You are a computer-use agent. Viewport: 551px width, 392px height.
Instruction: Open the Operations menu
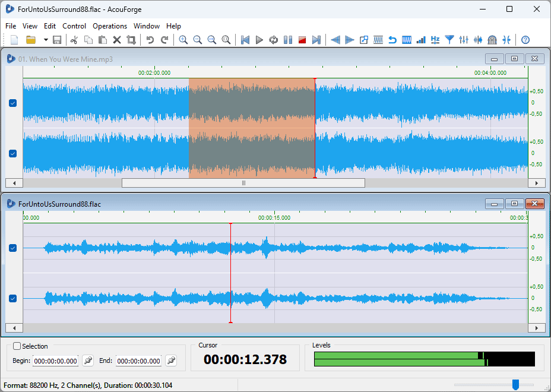coord(110,26)
